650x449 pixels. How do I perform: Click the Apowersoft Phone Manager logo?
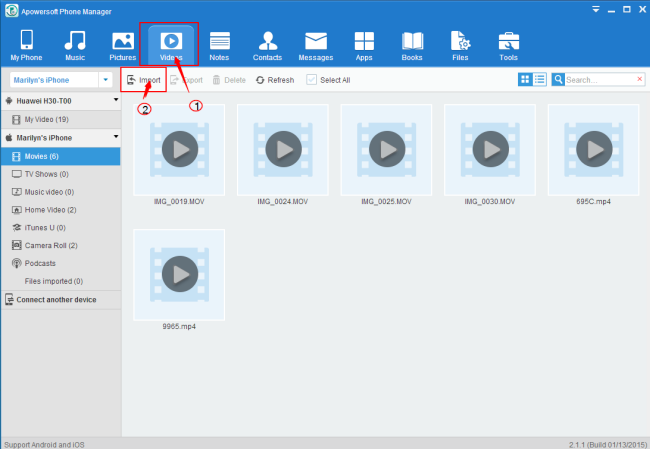click(12, 11)
